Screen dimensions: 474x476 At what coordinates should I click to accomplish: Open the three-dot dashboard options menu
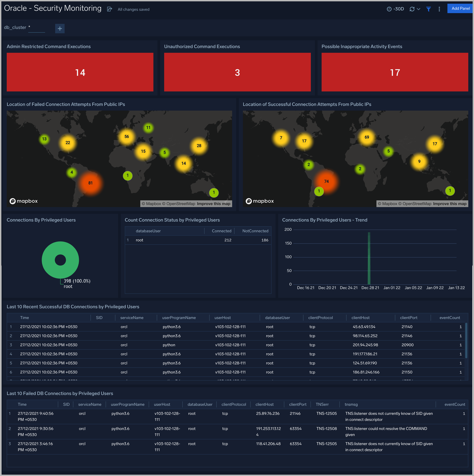pos(439,9)
